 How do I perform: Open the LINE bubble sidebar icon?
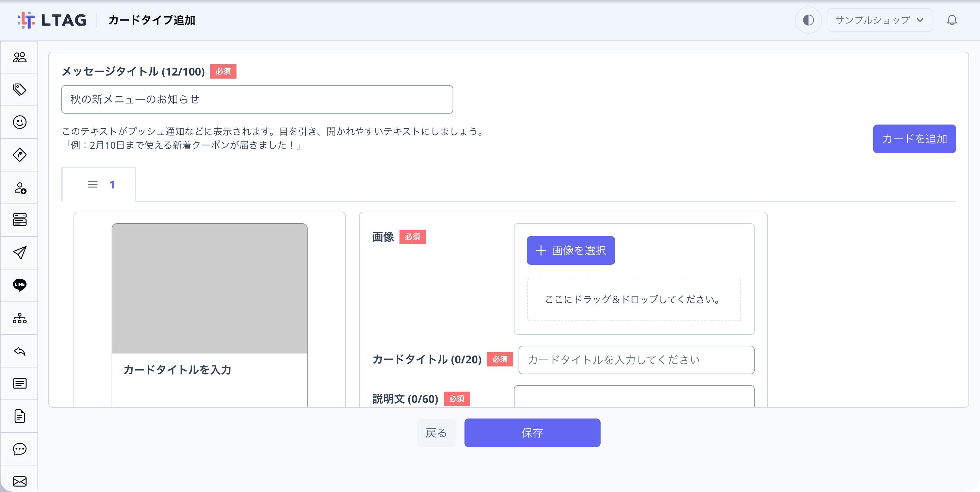click(x=19, y=285)
